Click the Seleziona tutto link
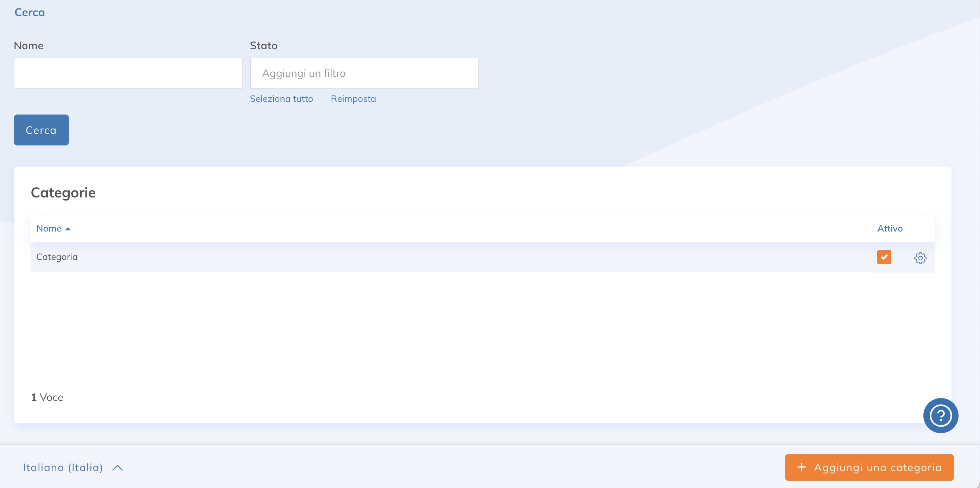980x488 pixels. pyautogui.click(x=281, y=99)
